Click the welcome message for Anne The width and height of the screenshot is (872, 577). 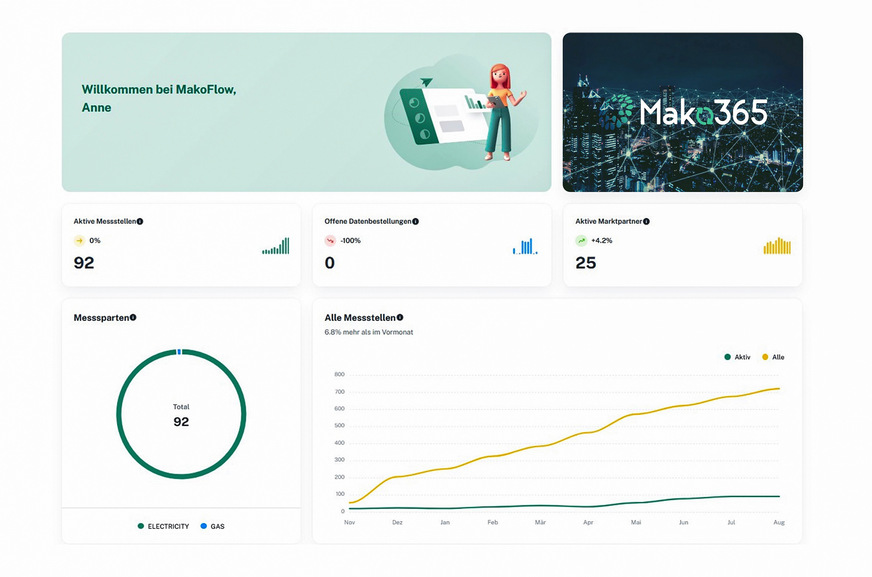(x=154, y=97)
